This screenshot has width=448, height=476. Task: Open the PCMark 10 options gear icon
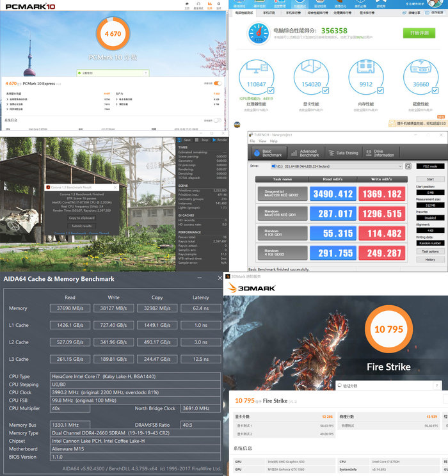coord(219,4)
